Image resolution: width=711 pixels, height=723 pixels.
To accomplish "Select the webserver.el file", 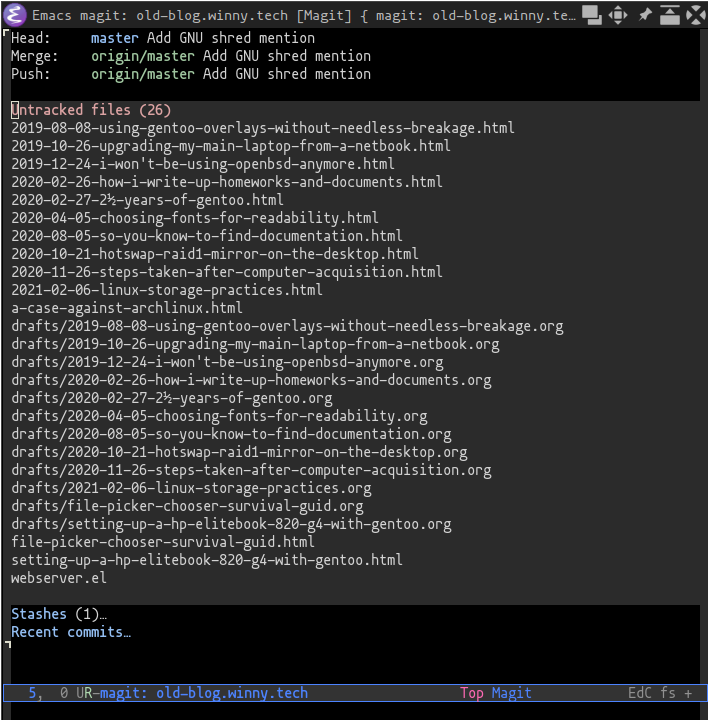I will (59, 578).
